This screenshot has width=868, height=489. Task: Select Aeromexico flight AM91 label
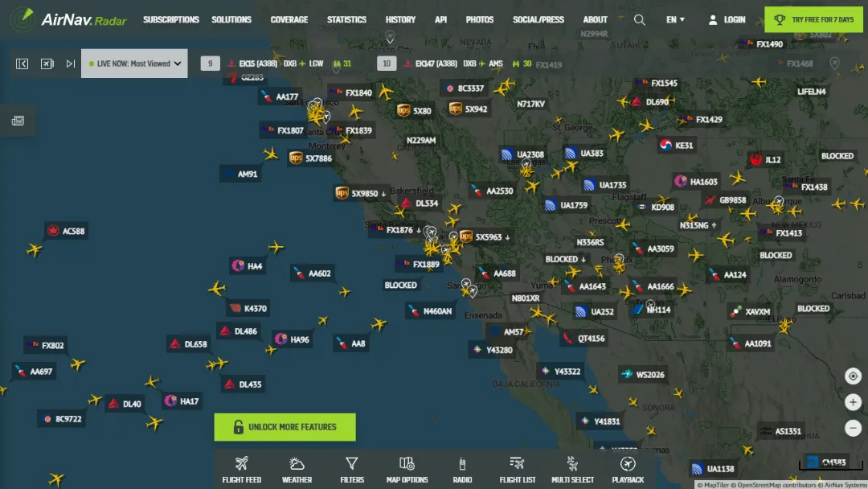(240, 174)
